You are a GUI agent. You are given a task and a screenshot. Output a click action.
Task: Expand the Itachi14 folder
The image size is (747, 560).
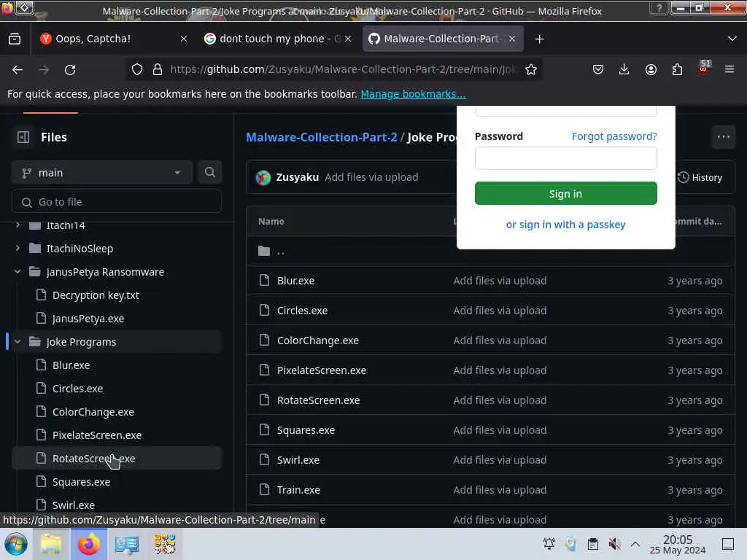pyautogui.click(x=18, y=225)
